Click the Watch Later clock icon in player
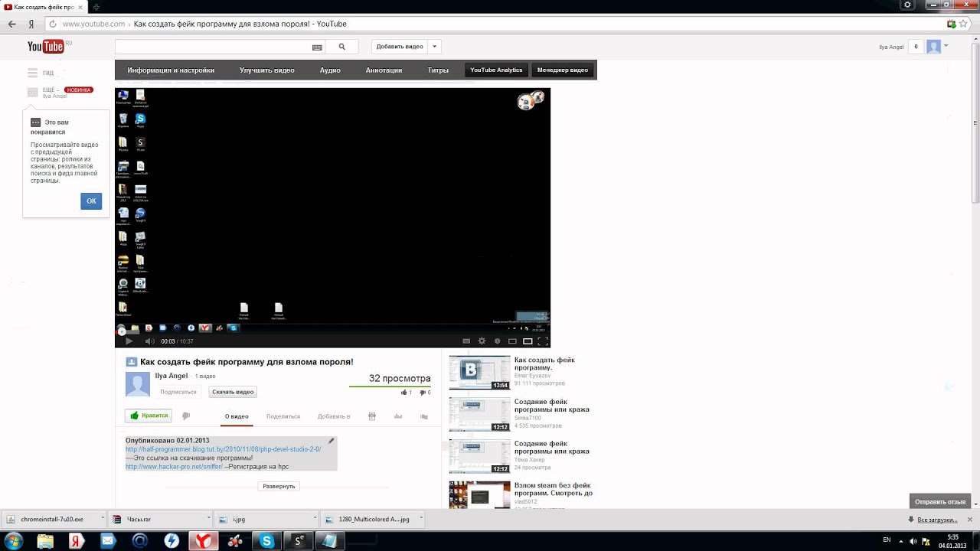Screen dimensions: 980x551 (497, 341)
